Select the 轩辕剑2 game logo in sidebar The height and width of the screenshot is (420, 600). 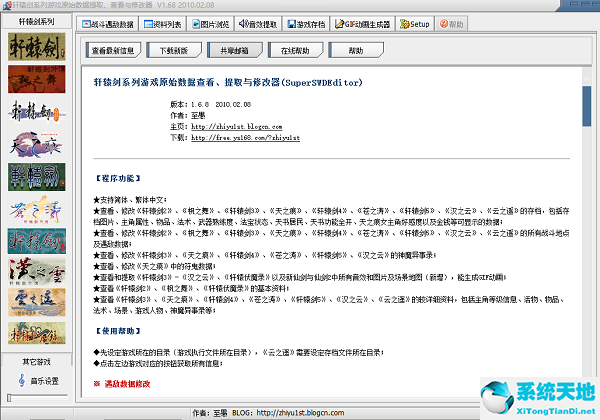(x=37, y=47)
